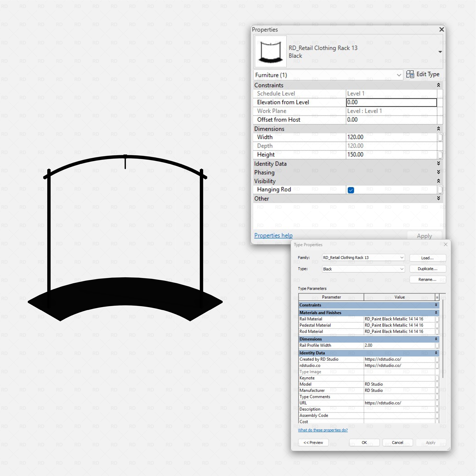
Task: Click the Value column header
Action: [399, 297]
